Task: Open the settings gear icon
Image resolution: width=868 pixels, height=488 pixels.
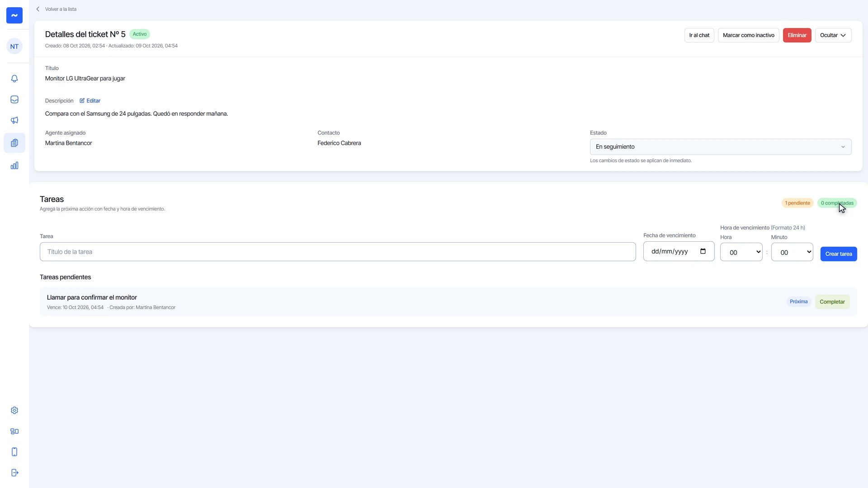Action: (x=14, y=410)
